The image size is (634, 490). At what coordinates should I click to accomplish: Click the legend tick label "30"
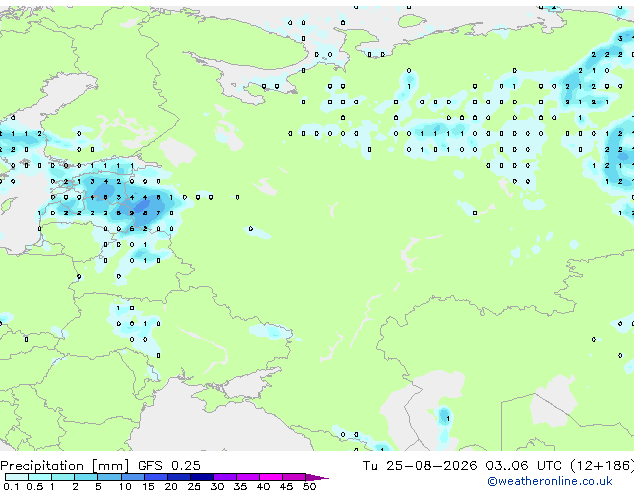(x=217, y=486)
